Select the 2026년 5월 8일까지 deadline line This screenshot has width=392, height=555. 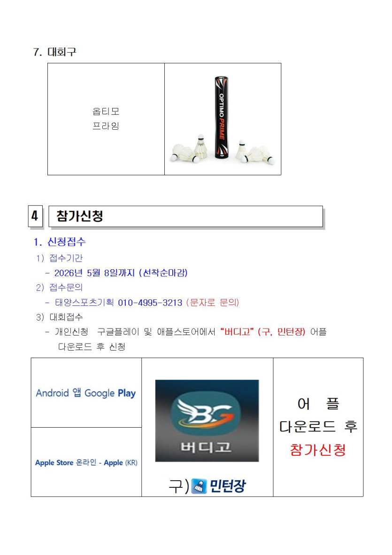pos(116,273)
